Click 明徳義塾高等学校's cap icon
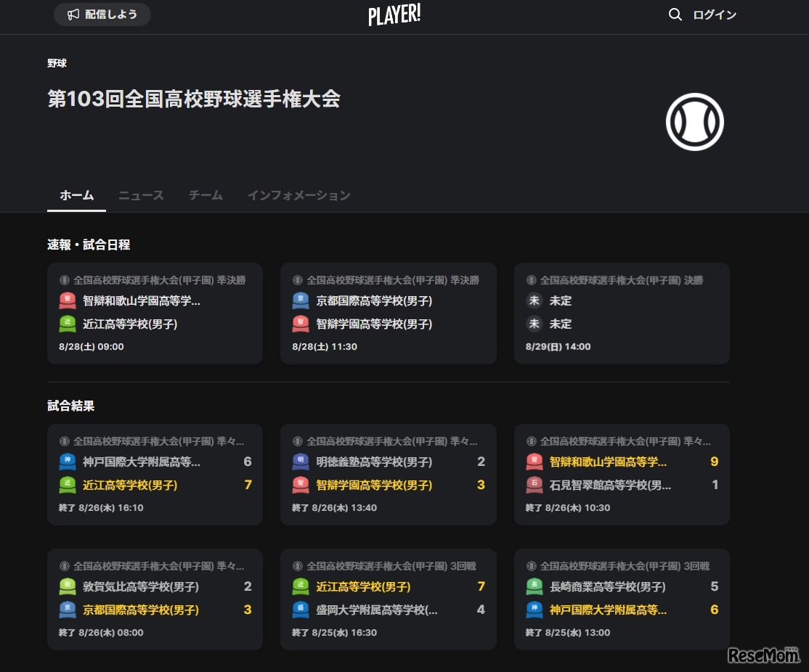This screenshot has height=672, width=809. point(299,462)
